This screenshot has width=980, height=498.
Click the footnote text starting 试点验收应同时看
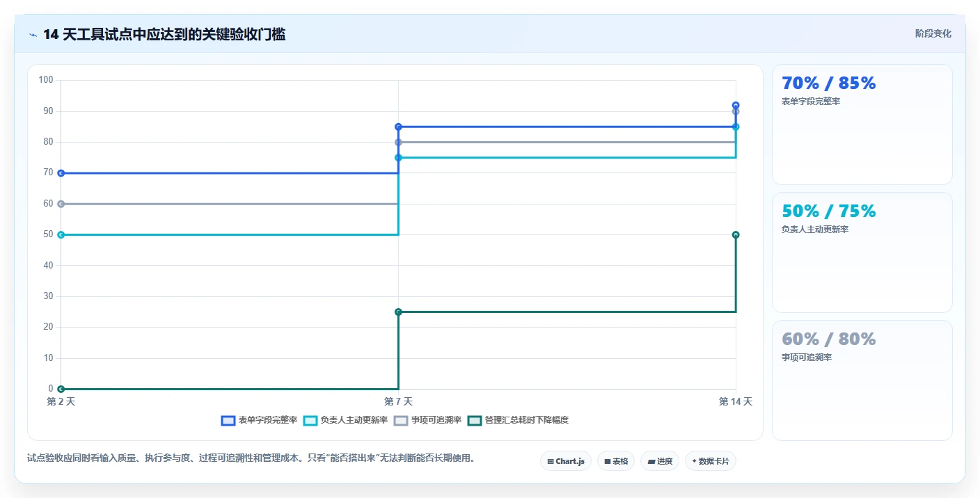coord(251,458)
